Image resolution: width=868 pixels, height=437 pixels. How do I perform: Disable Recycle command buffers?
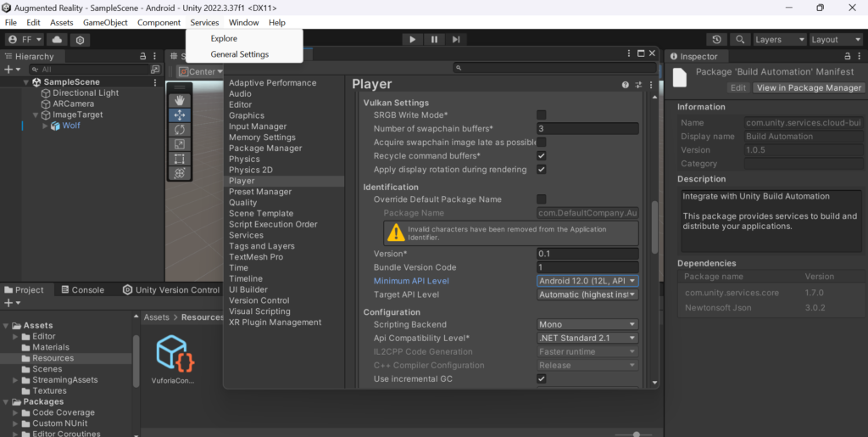point(542,155)
